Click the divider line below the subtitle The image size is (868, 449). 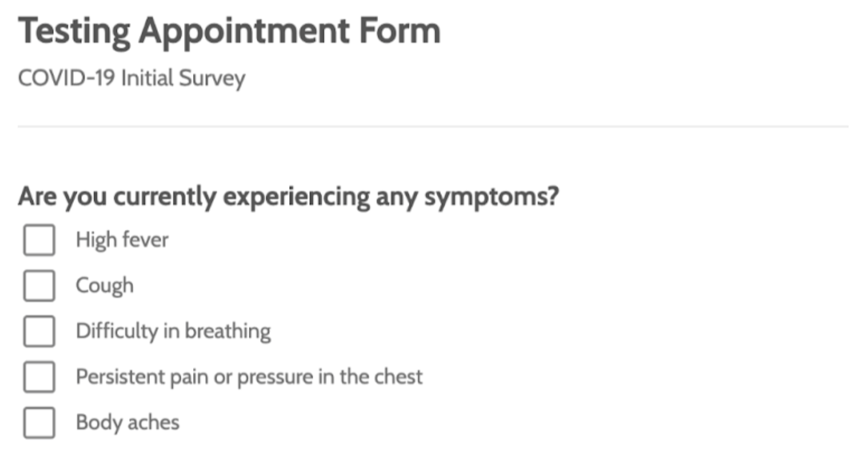434,125
